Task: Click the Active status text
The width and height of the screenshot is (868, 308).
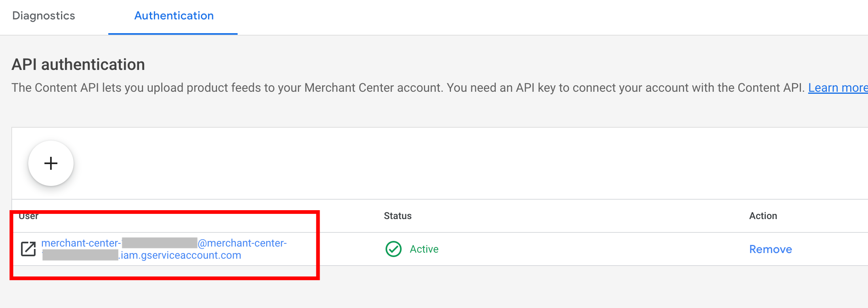Action: pyautogui.click(x=424, y=249)
